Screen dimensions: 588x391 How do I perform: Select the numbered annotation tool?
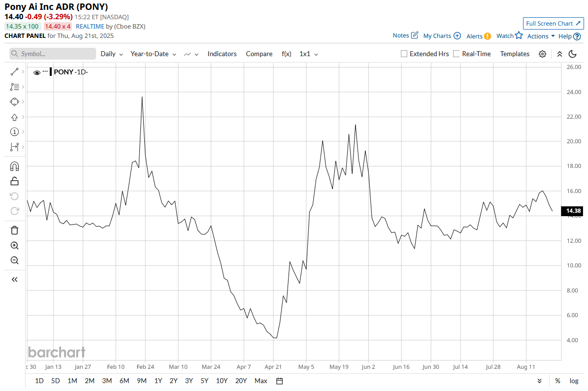click(x=14, y=132)
